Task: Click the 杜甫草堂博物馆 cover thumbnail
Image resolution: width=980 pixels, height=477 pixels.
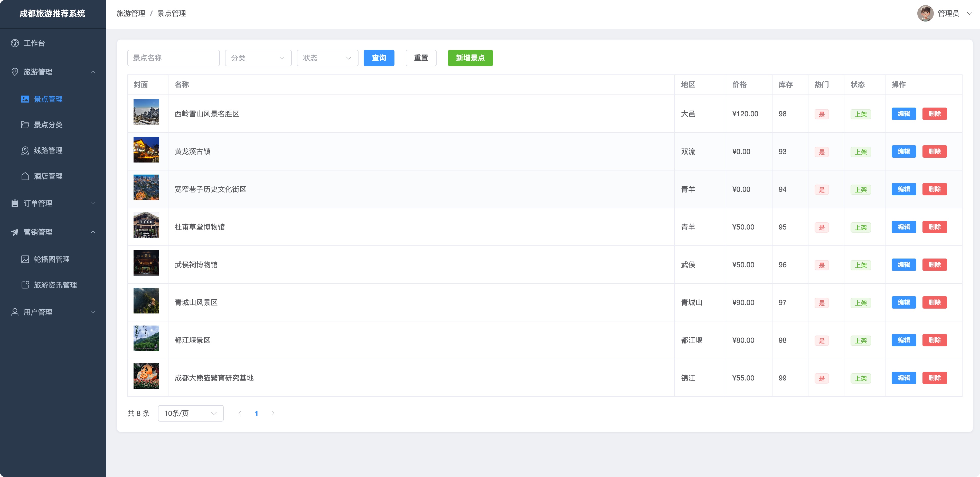Action: tap(146, 225)
